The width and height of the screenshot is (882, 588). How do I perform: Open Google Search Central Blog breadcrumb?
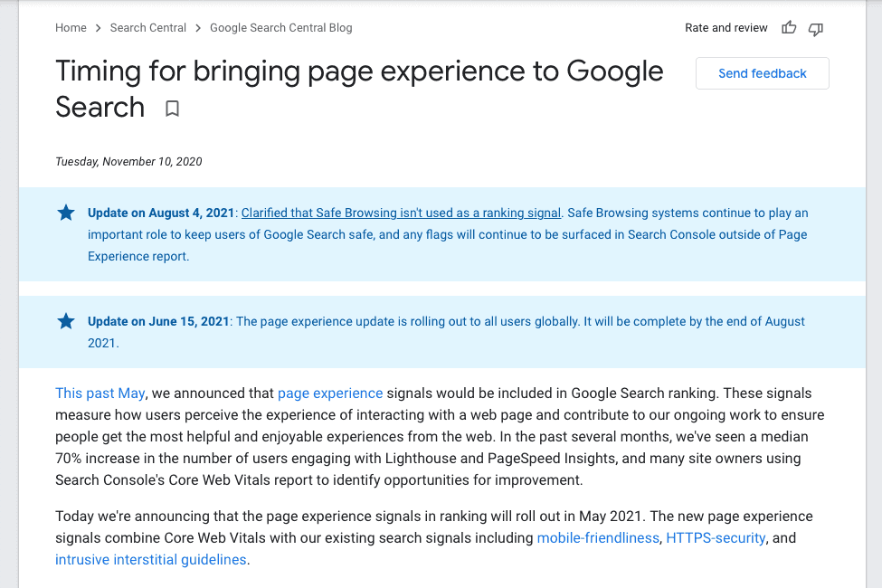pos(280,28)
